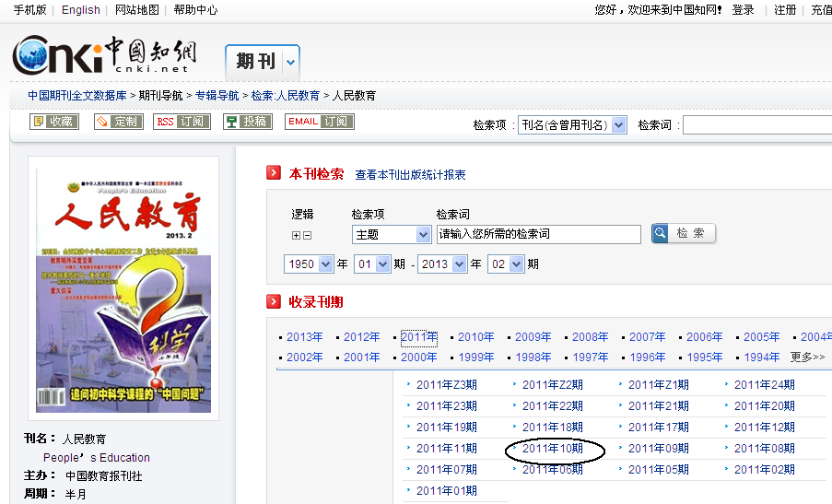Open the end issue 02 dropdown
The image size is (832, 504).
(x=516, y=264)
